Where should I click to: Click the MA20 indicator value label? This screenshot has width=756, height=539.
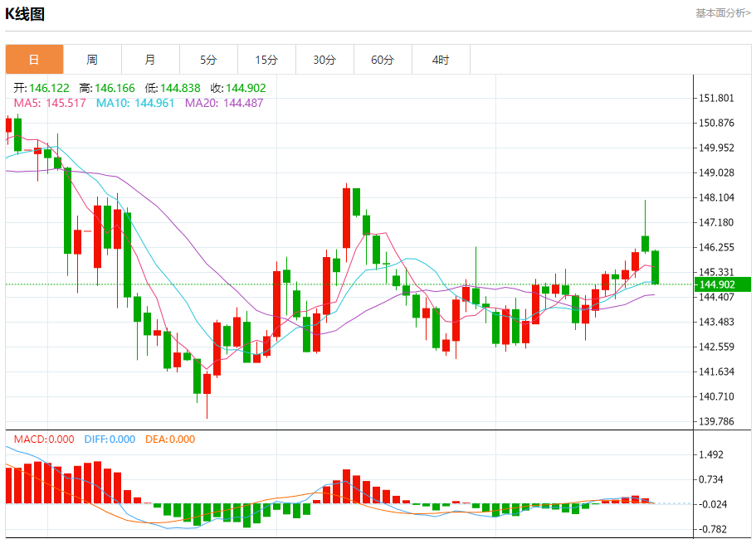pyautogui.click(x=224, y=103)
